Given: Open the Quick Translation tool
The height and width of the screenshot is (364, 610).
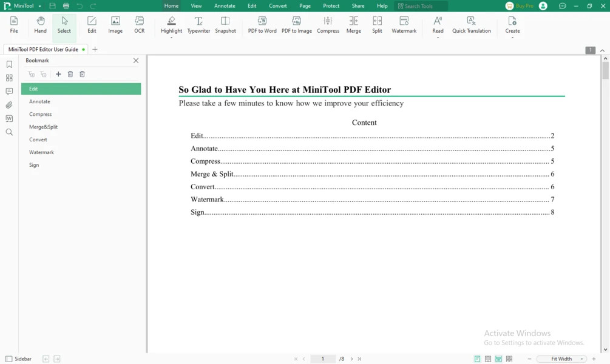Looking at the screenshot, I should point(471,25).
